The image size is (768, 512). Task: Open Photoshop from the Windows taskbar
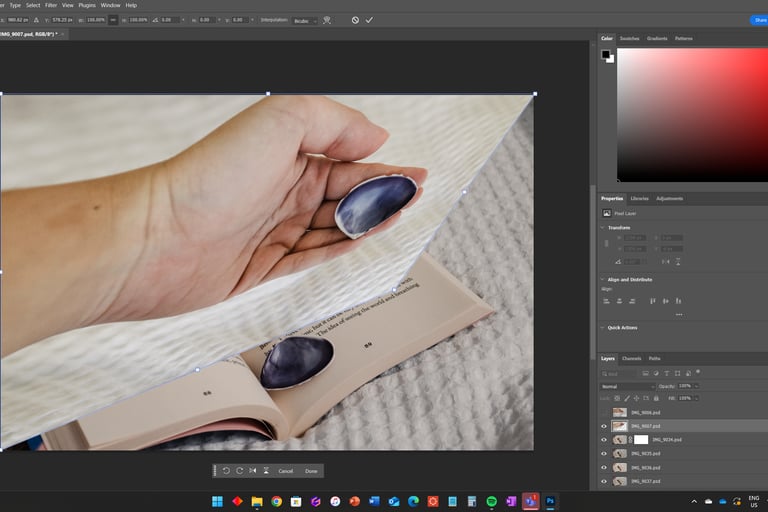[550, 501]
